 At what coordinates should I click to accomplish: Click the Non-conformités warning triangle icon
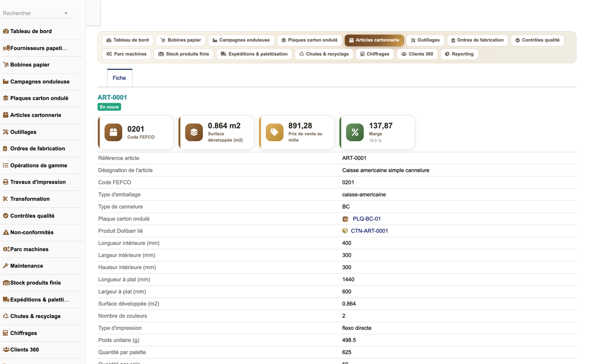click(6, 232)
